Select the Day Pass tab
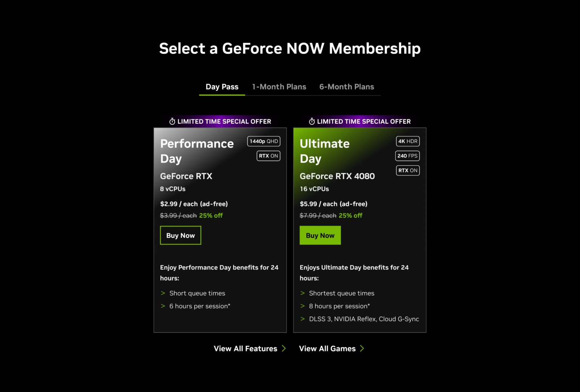The width and height of the screenshot is (580, 392). coord(222,86)
